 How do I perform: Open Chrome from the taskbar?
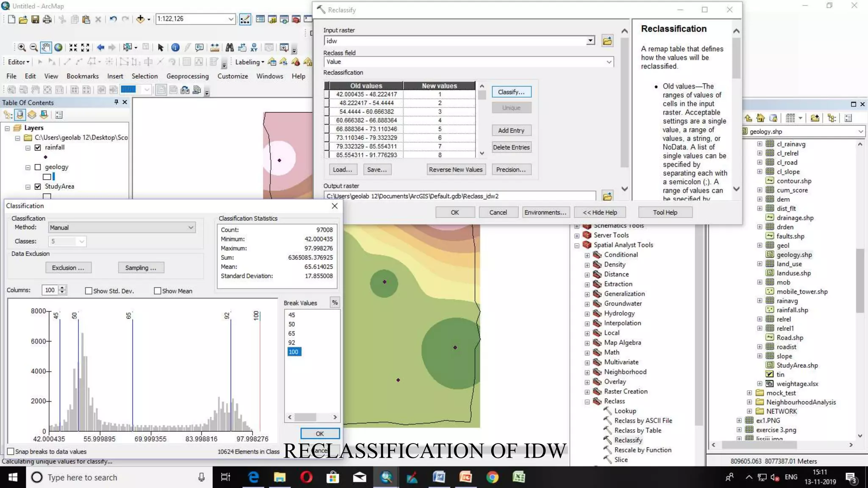coord(492,477)
